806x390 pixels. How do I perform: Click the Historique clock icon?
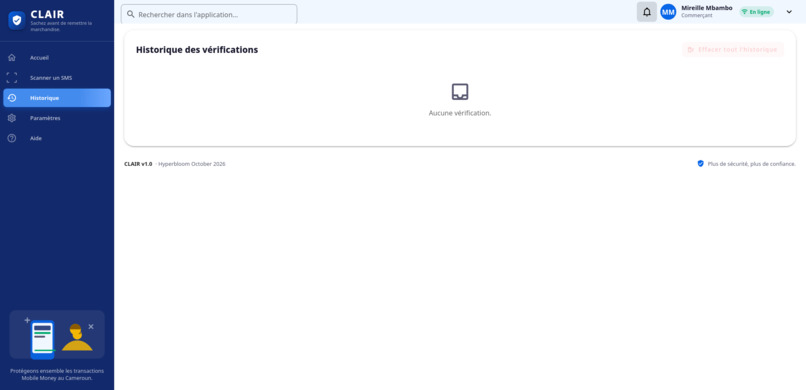click(x=12, y=98)
